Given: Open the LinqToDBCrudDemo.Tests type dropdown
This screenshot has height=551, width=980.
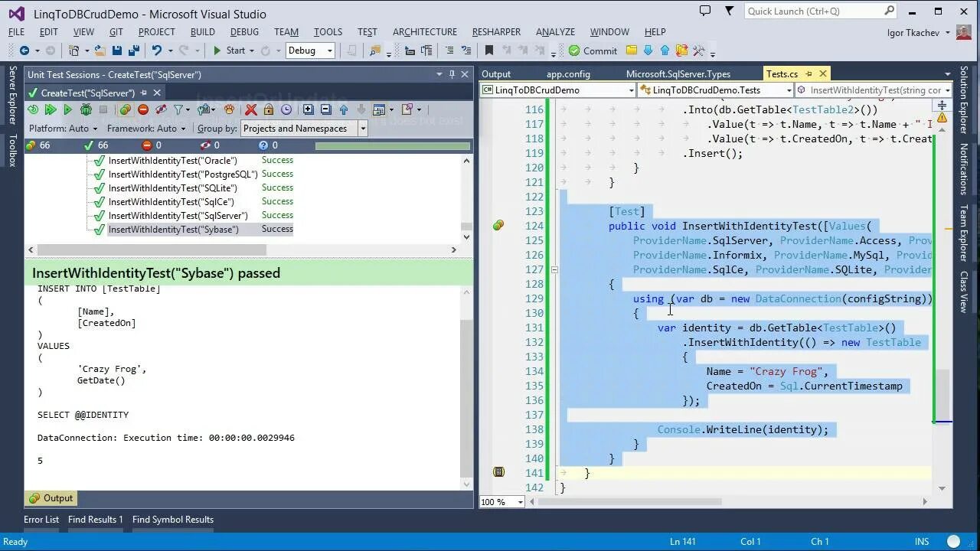Looking at the screenshot, I should coord(716,90).
